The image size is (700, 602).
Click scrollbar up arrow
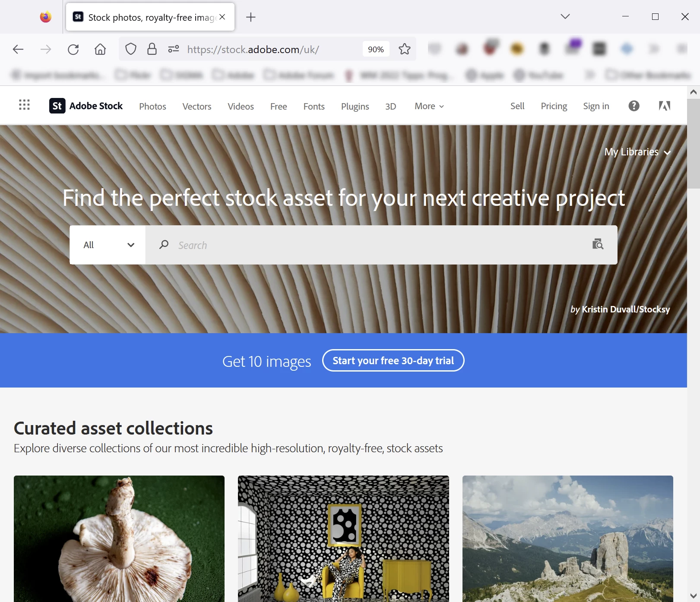coord(694,92)
